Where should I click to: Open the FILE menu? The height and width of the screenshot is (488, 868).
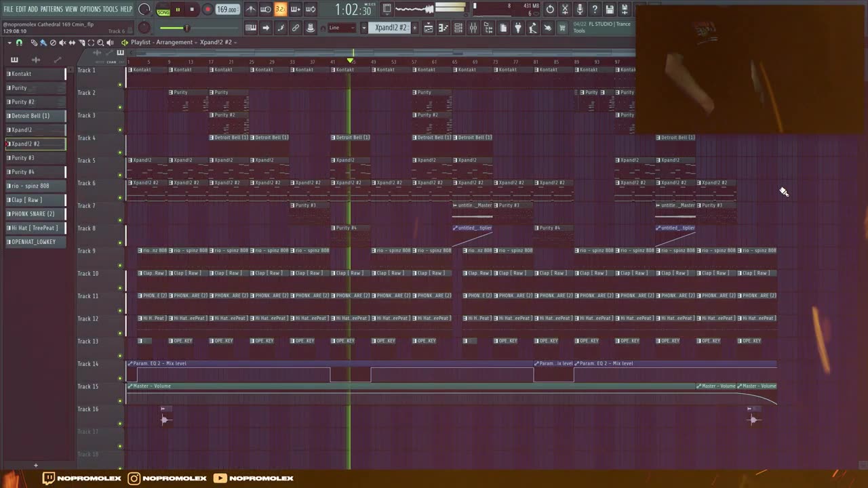(x=8, y=9)
